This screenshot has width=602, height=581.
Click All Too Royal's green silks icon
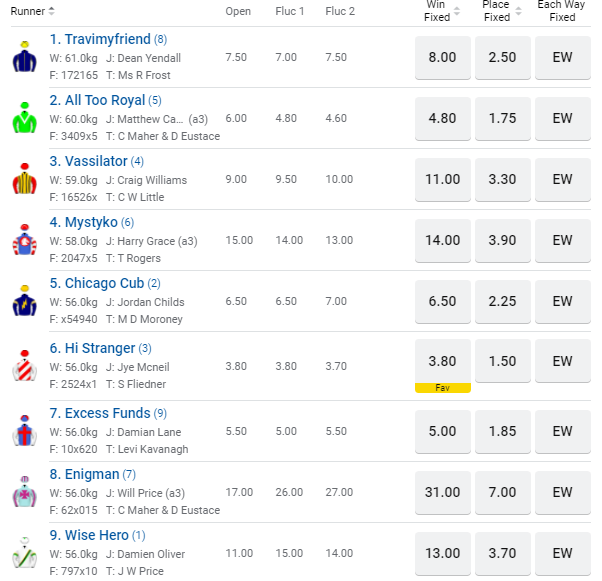[x=24, y=119]
